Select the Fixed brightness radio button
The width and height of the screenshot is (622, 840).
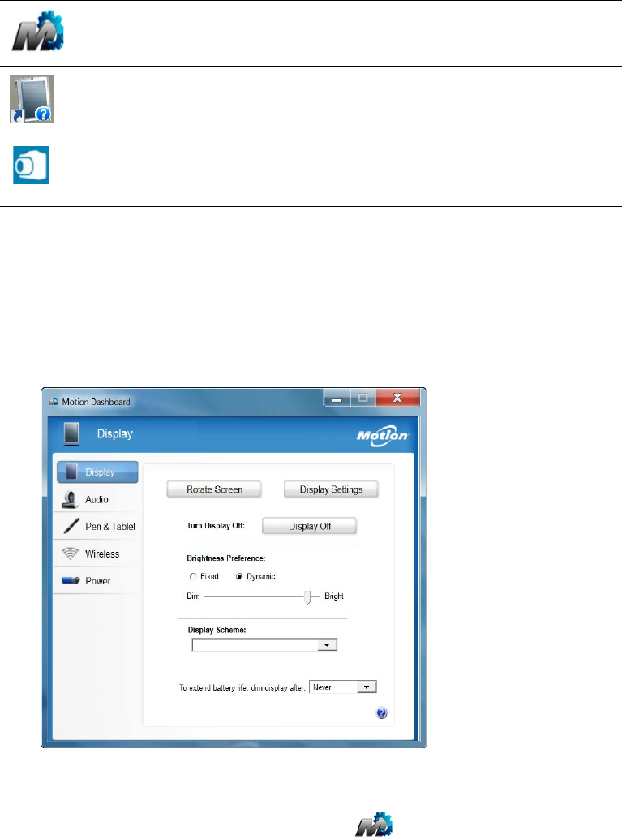(193, 577)
